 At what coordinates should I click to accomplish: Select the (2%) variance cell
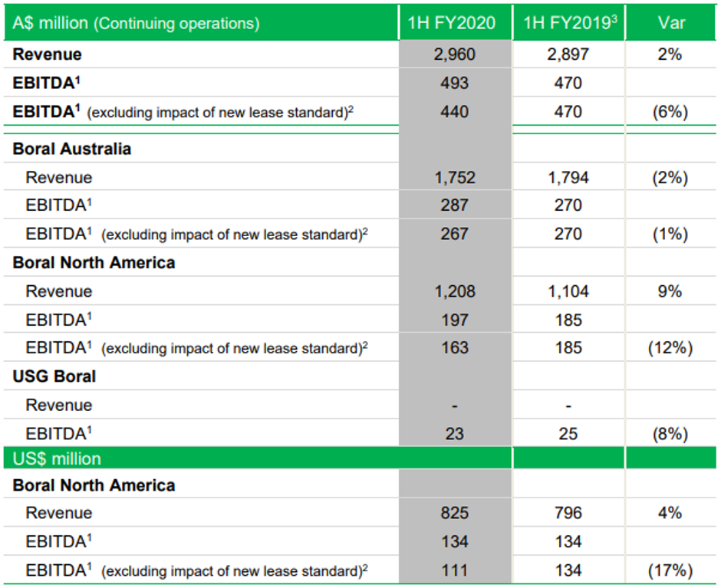(x=670, y=178)
